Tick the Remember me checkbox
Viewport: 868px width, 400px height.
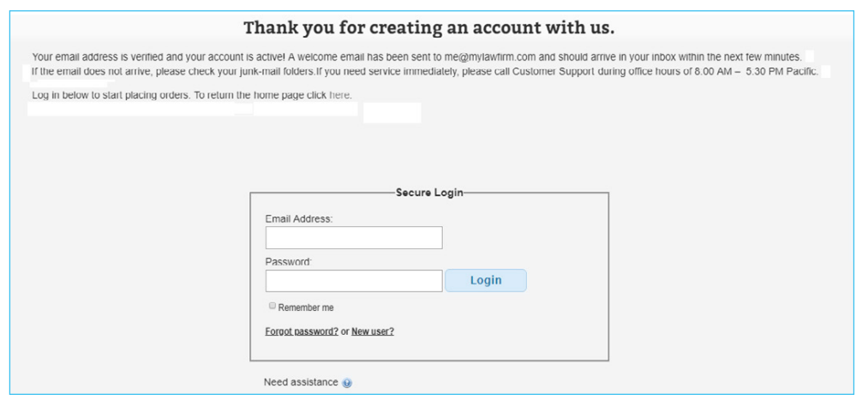pos(272,306)
